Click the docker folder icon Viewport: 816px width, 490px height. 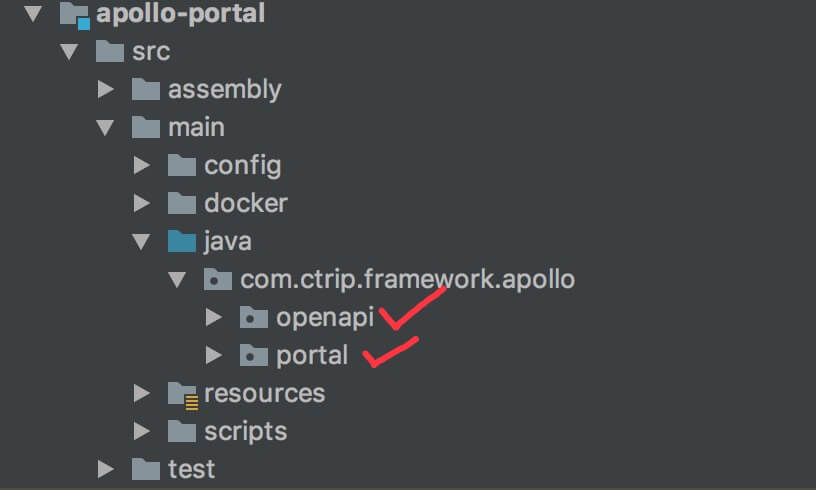181,203
